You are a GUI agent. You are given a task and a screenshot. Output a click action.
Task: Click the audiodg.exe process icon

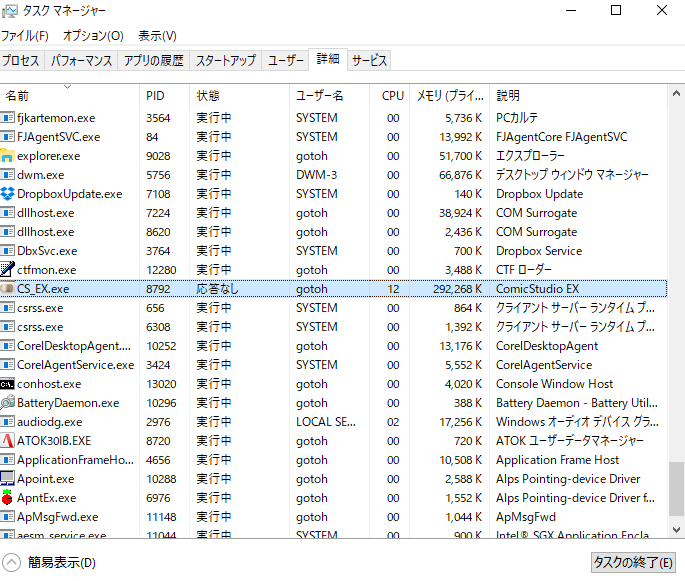(7, 422)
